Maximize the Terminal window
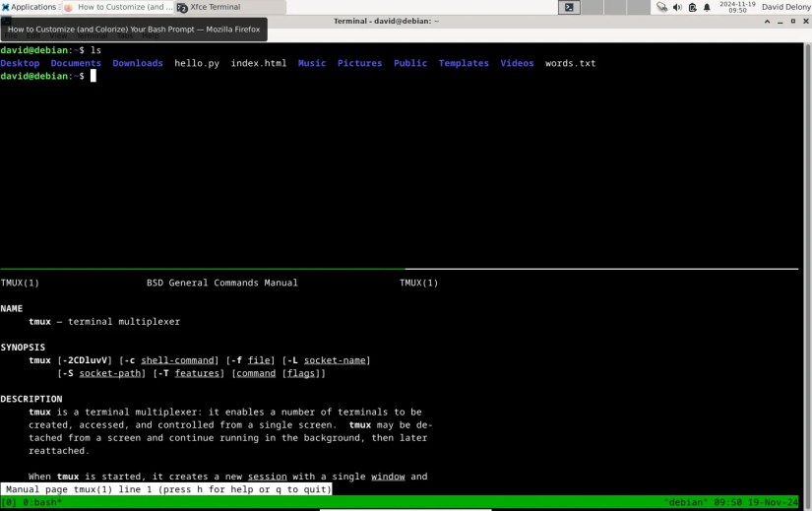The width and height of the screenshot is (812, 511). click(x=793, y=22)
